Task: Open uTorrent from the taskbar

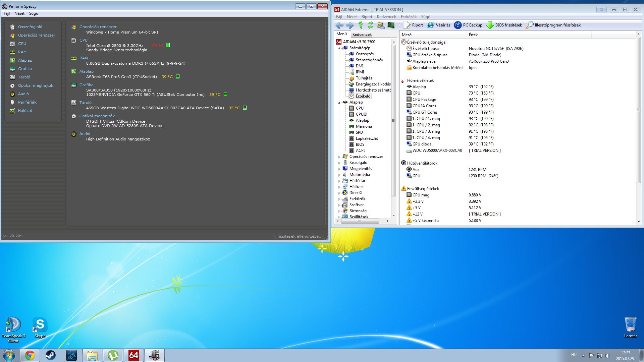Action: [x=113, y=355]
